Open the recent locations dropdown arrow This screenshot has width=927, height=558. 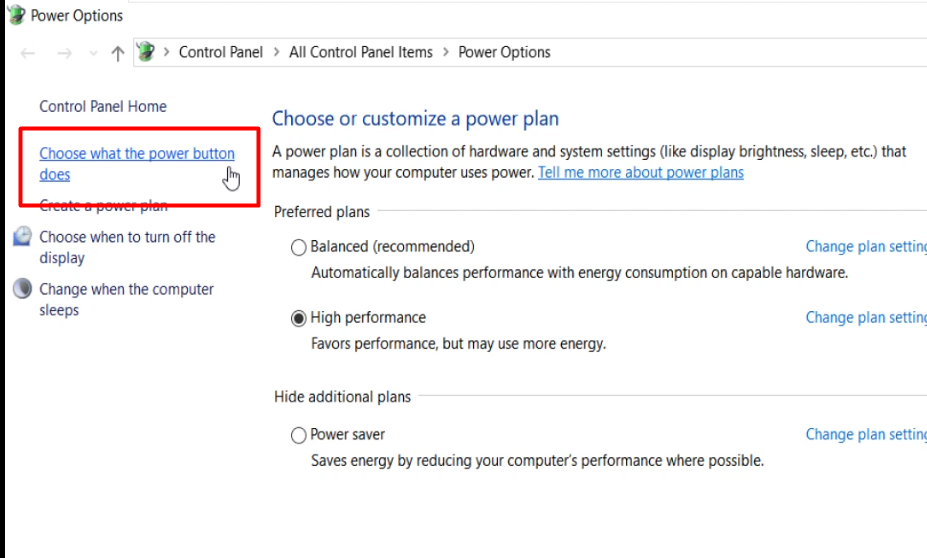point(93,54)
